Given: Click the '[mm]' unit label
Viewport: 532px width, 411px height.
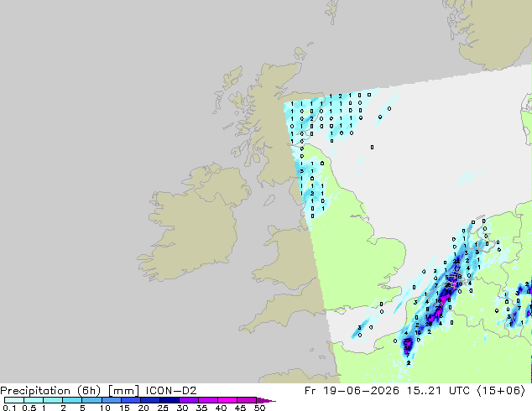Looking at the screenshot, I should [x=123, y=391].
